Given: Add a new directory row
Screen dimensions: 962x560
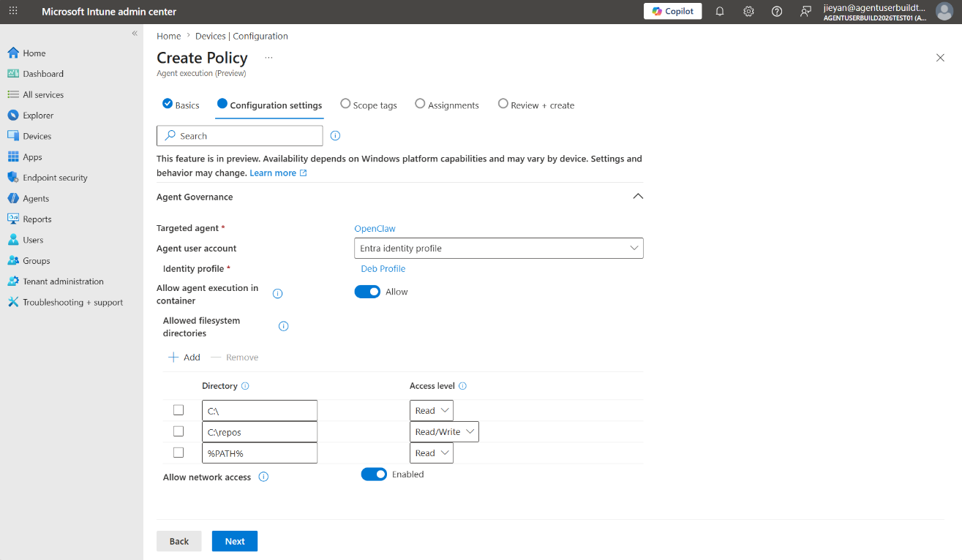Looking at the screenshot, I should tap(184, 357).
